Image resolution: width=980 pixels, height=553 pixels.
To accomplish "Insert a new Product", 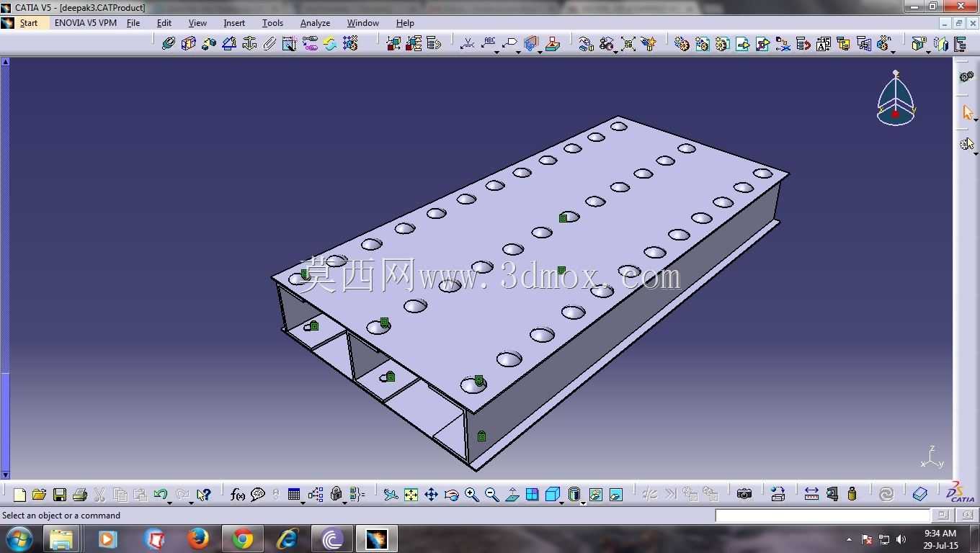I will coord(702,44).
